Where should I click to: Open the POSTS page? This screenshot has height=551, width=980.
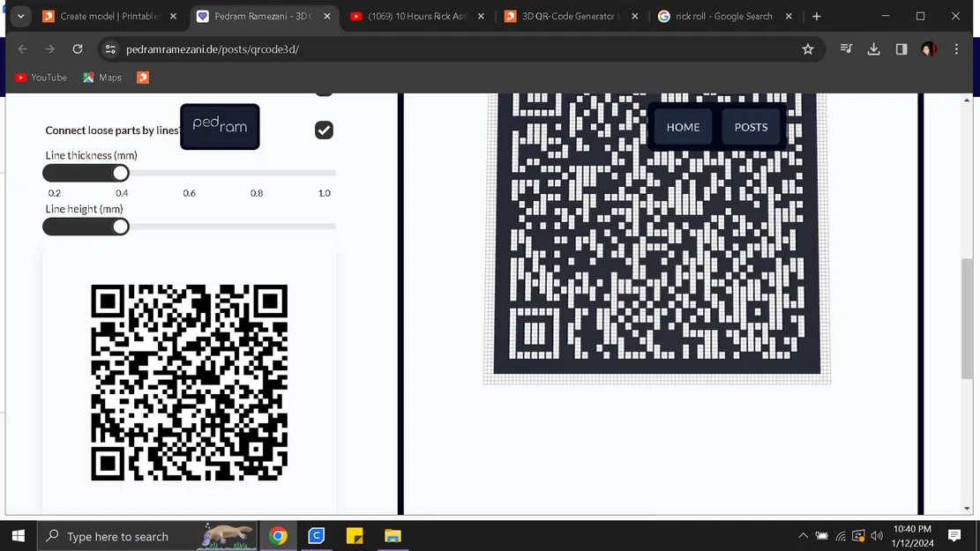pos(752,127)
